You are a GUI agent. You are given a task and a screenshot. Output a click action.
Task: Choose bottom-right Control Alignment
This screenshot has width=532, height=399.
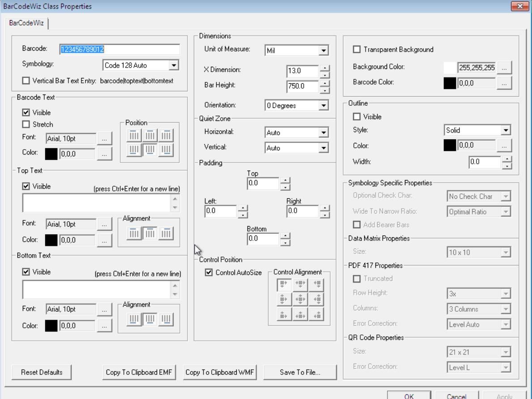tap(316, 315)
